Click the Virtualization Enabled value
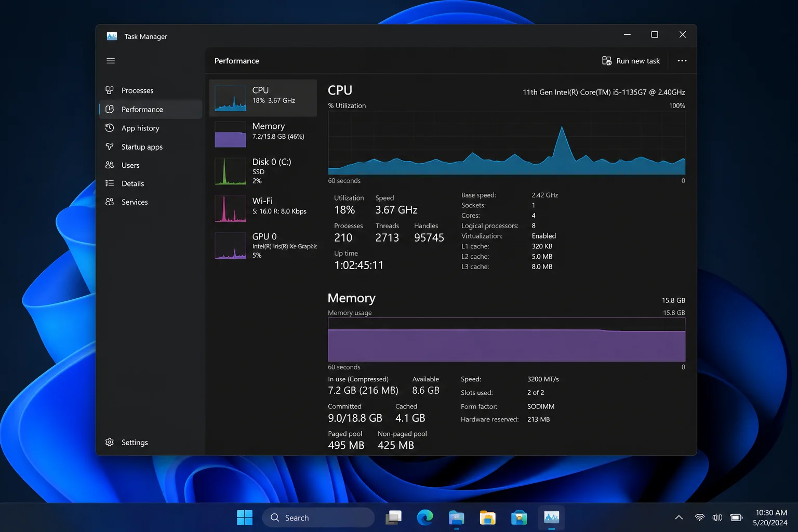 [x=544, y=236]
